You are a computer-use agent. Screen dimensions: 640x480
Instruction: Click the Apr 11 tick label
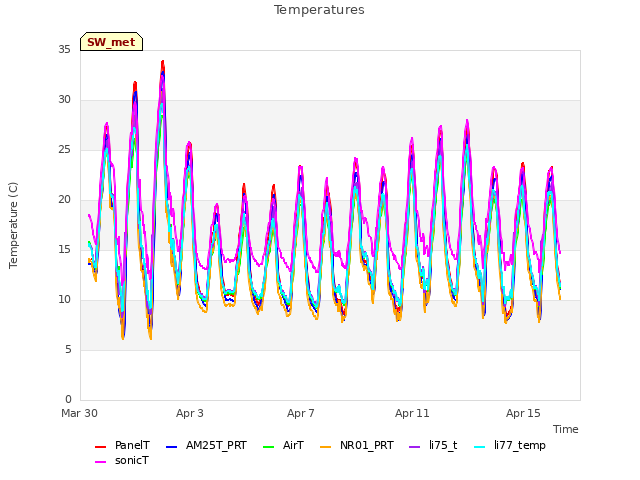pos(412,413)
